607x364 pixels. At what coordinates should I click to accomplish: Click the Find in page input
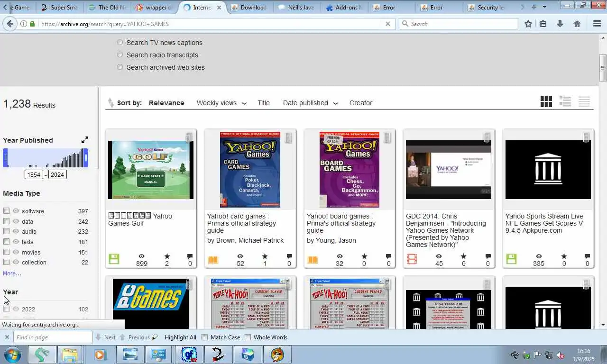click(53, 337)
